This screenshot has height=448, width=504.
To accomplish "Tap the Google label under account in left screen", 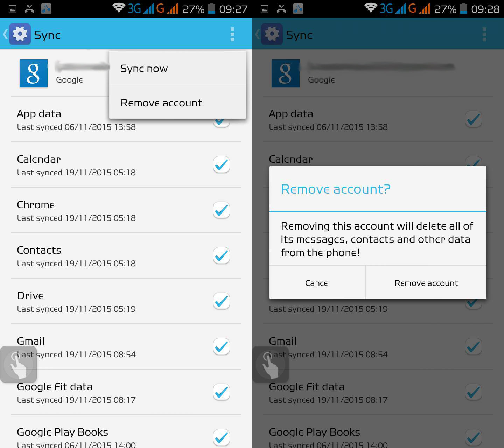I will click(69, 80).
